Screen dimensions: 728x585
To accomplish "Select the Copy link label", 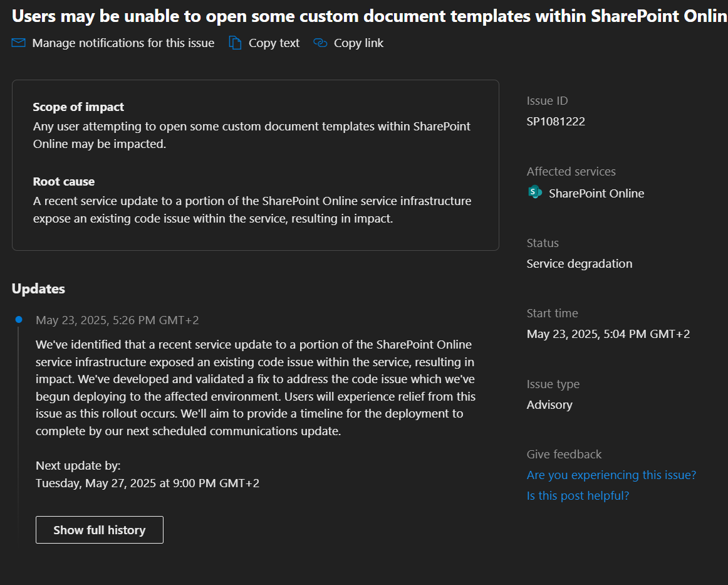I will pos(358,43).
